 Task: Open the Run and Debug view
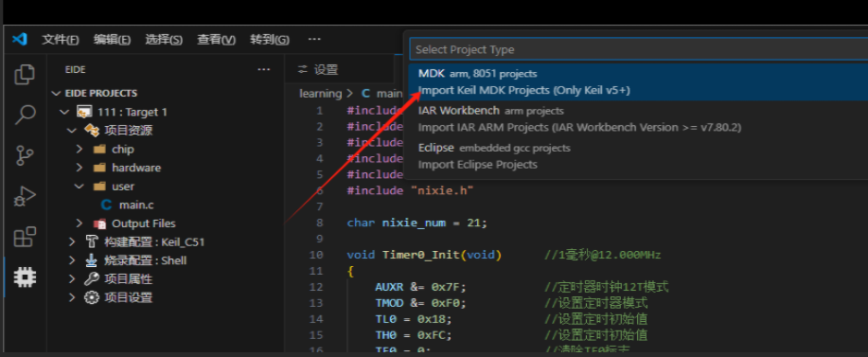pos(25,196)
